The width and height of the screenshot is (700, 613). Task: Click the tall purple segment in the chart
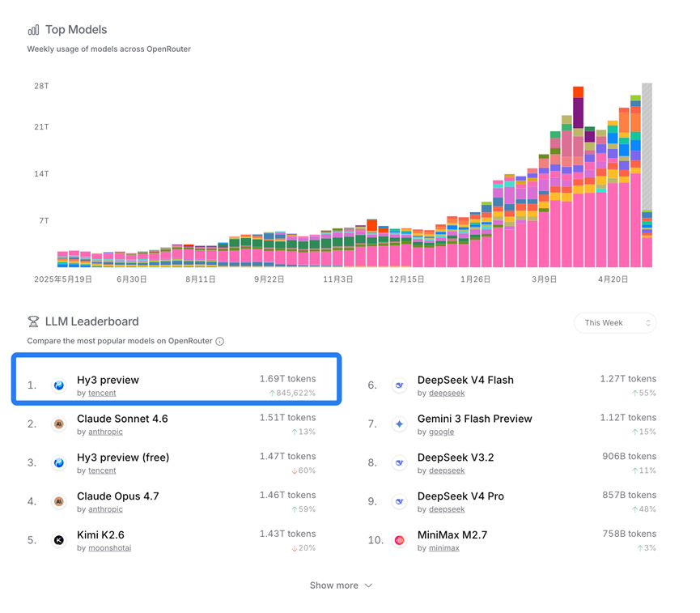tap(578, 113)
